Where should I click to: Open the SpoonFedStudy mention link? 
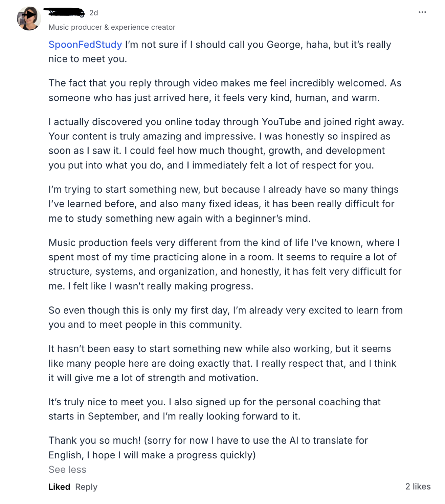pos(85,45)
